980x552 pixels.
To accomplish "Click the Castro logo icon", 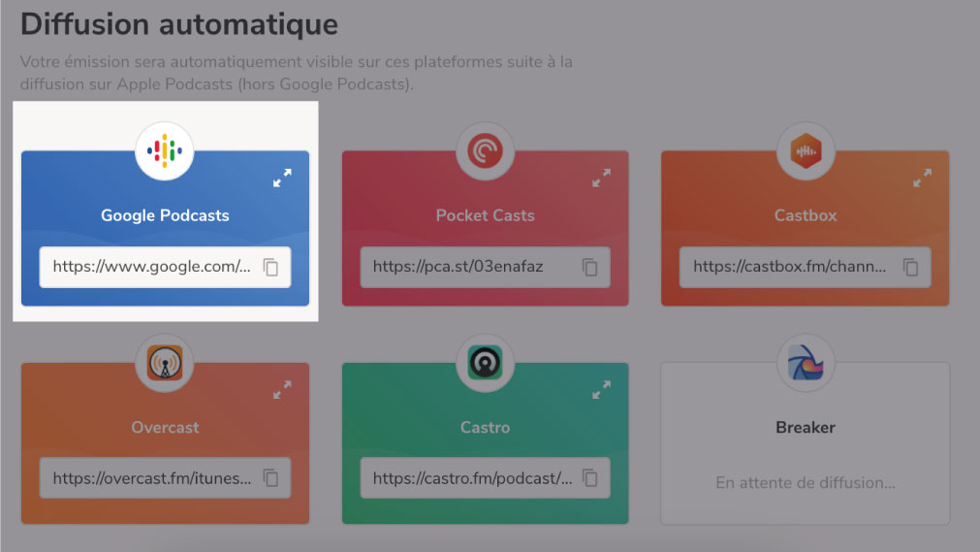I will pyautogui.click(x=485, y=363).
